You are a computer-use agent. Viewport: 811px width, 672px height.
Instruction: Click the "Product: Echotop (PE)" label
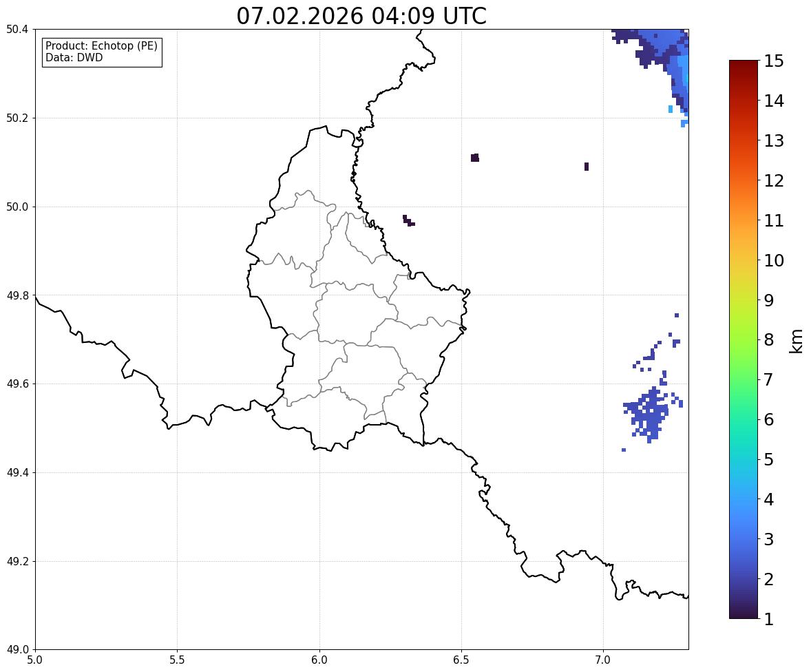tap(101, 45)
